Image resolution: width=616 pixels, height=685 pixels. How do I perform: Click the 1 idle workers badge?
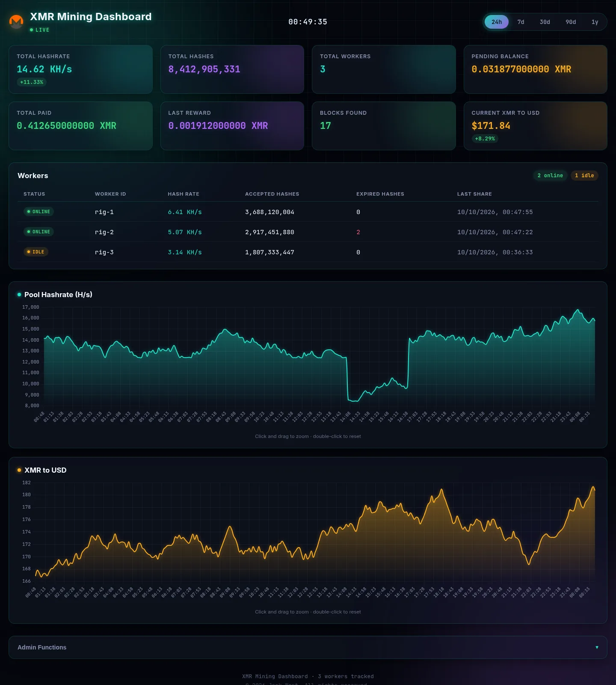pyautogui.click(x=584, y=176)
